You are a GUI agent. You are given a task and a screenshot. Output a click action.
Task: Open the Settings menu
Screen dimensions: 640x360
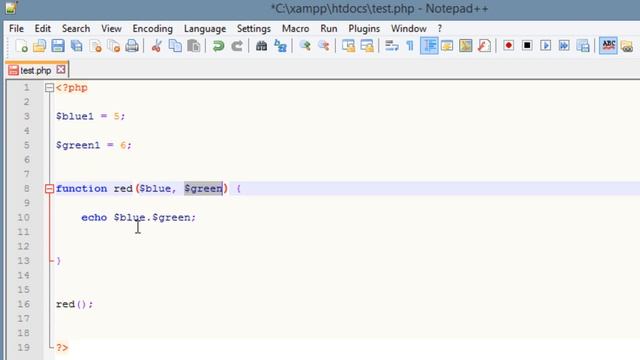(253, 29)
